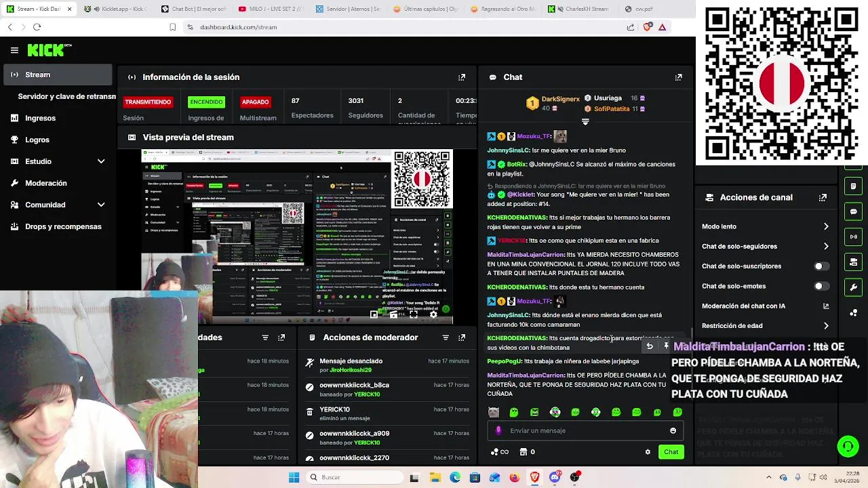Switch to the Chat Bot browser tab
This screenshot has height=488, width=868.
click(193, 9)
